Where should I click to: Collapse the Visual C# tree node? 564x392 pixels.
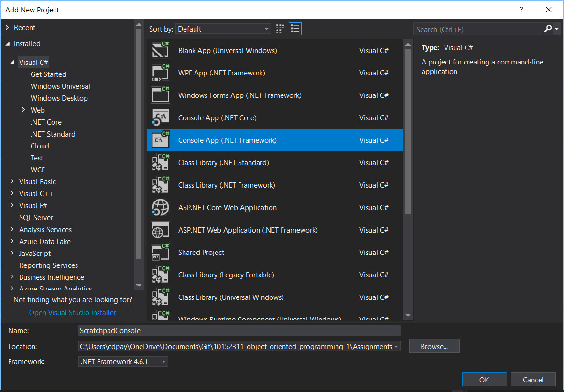(x=12, y=62)
